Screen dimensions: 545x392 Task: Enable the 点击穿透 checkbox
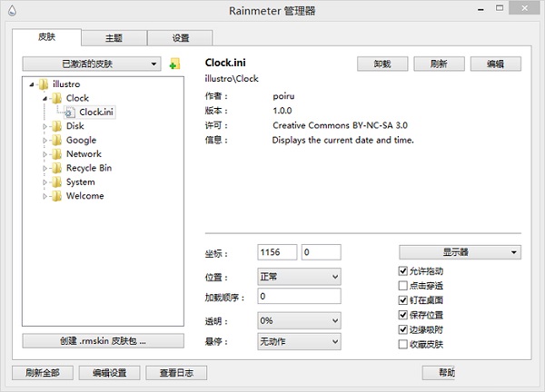[402, 286]
